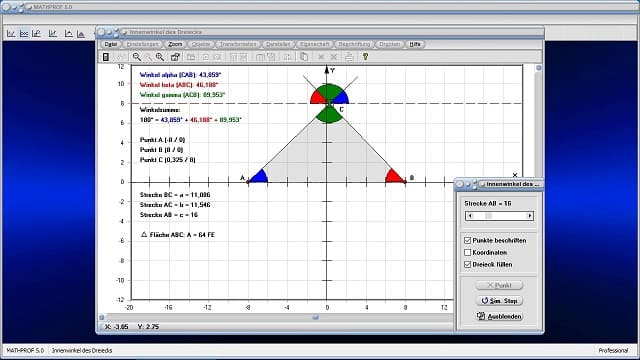Click first graph icon in main toolbar
This screenshot has height=360, width=640.
coord(11,33)
